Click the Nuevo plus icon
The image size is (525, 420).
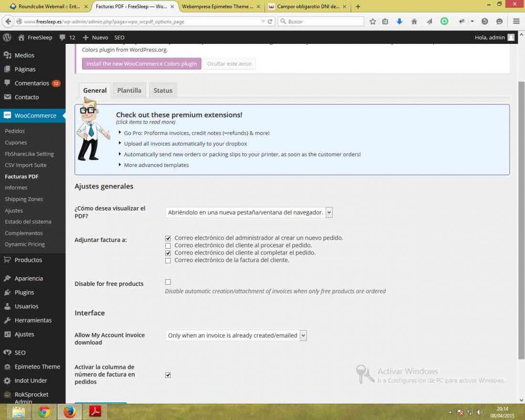coord(85,38)
